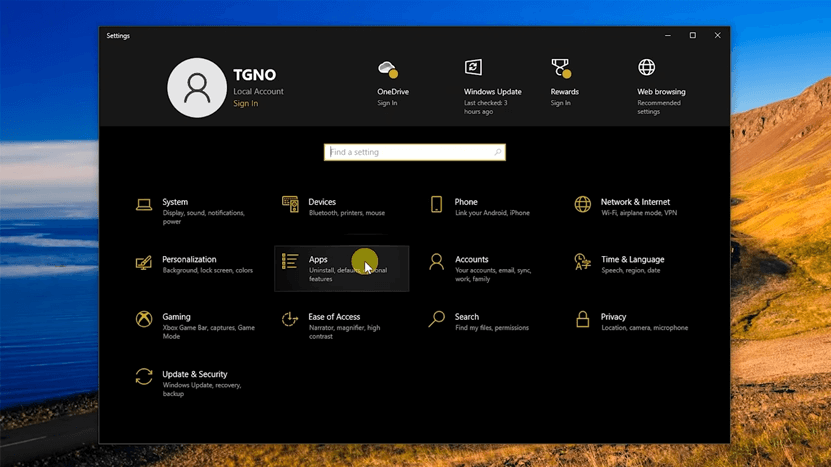Select the Apps list icon
831x467 pixels.
coord(290,261)
